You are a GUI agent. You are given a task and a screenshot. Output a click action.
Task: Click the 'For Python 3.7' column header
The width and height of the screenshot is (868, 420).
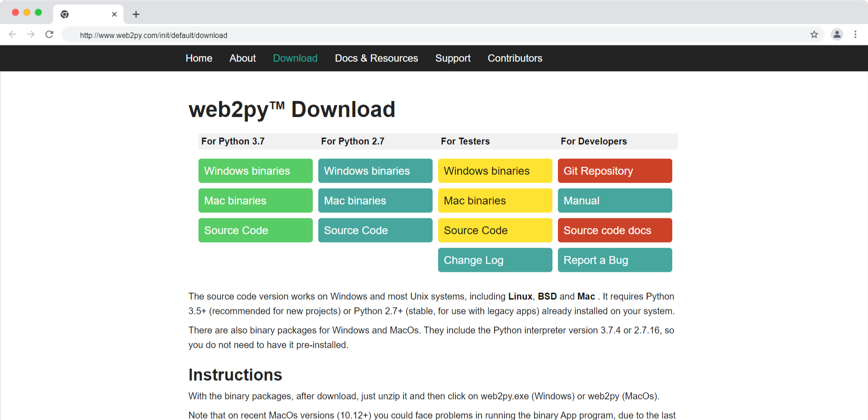(x=233, y=141)
